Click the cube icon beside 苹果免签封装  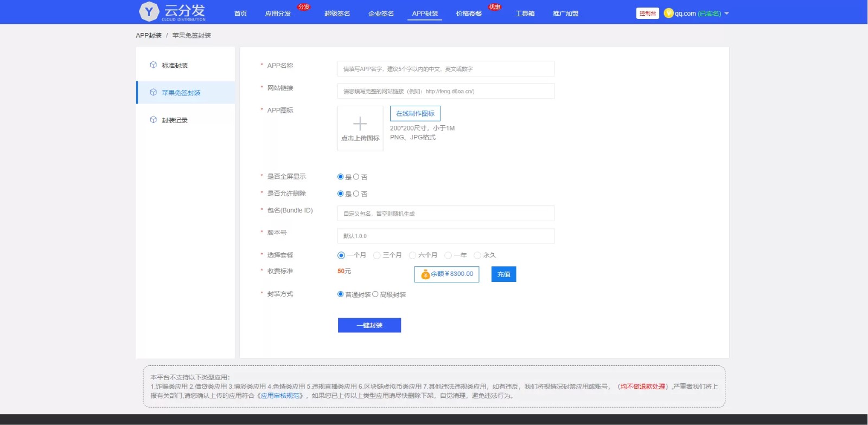click(x=154, y=93)
